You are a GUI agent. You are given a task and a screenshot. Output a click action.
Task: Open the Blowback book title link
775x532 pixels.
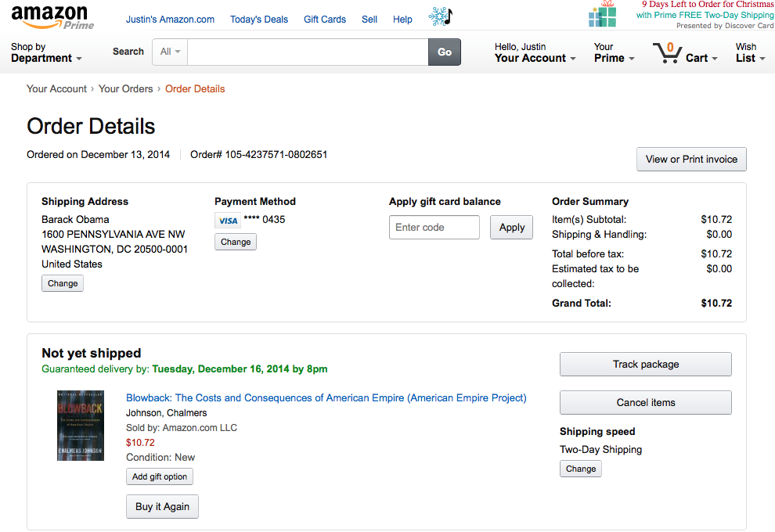[326, 397]
